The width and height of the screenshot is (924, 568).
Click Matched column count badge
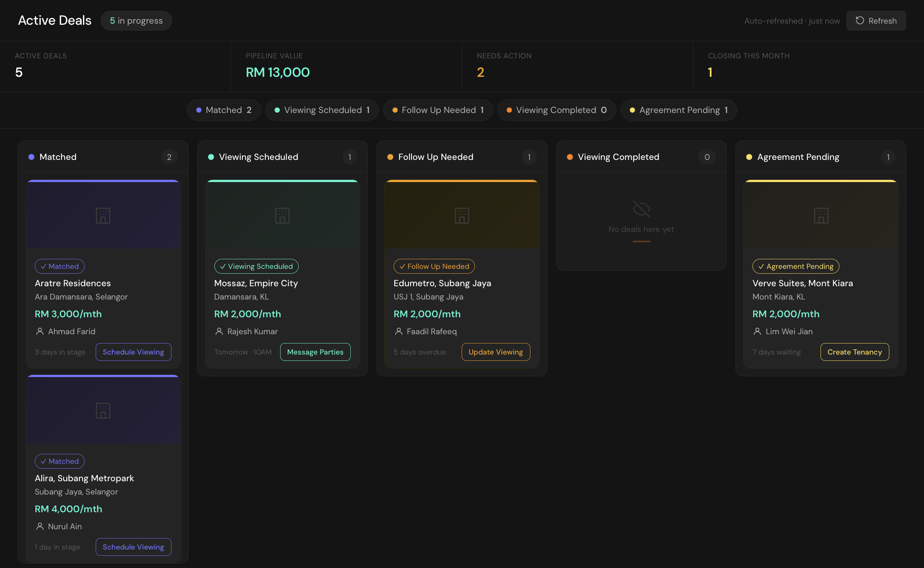tap(169, 157)
